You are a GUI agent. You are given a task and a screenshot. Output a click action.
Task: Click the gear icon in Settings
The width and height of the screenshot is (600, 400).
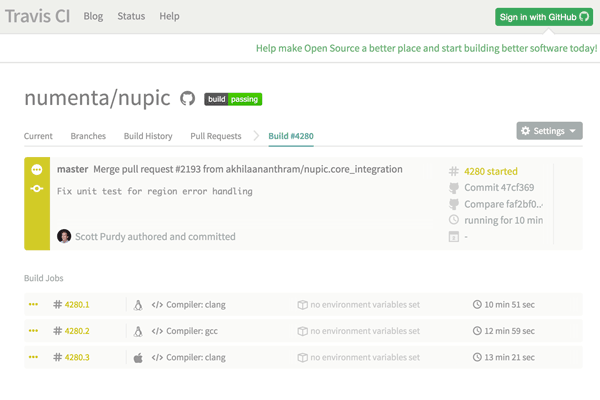[x=526, y=131]
